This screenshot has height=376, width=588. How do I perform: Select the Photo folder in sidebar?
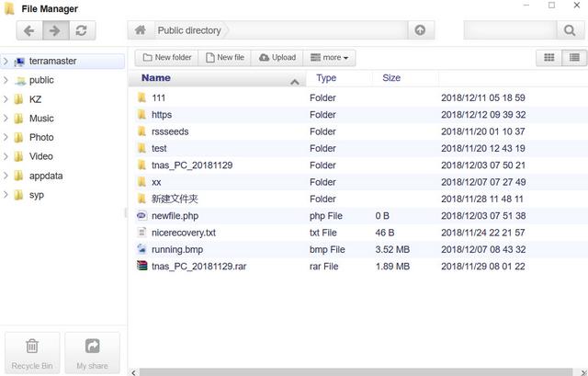point(41,137)
